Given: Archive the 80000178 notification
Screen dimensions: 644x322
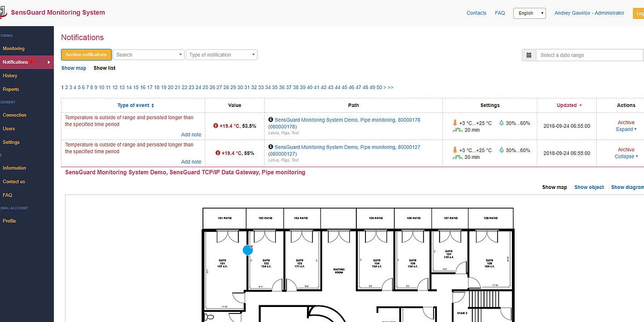Looking at the screenshot, I should click(x=626, y=122).
